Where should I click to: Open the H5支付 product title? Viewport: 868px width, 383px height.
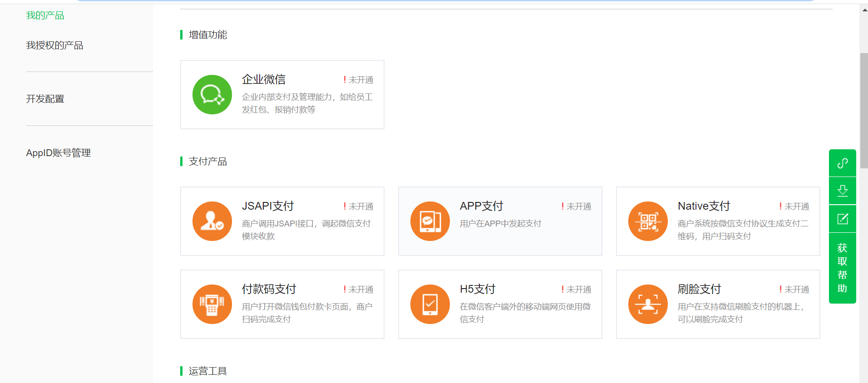click(x=478, y=289)
